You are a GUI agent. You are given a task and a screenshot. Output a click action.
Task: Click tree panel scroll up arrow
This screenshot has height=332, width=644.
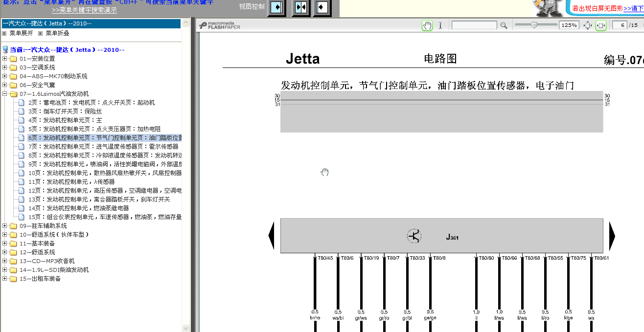(185, 23)
